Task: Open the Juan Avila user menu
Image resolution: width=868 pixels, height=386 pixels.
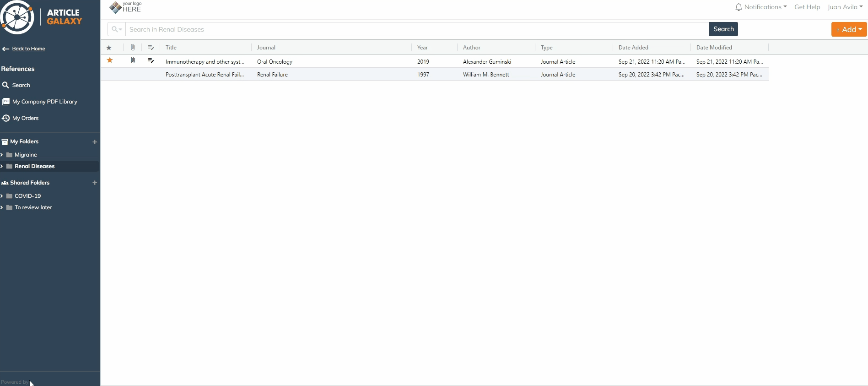Action: pos(845,7)
